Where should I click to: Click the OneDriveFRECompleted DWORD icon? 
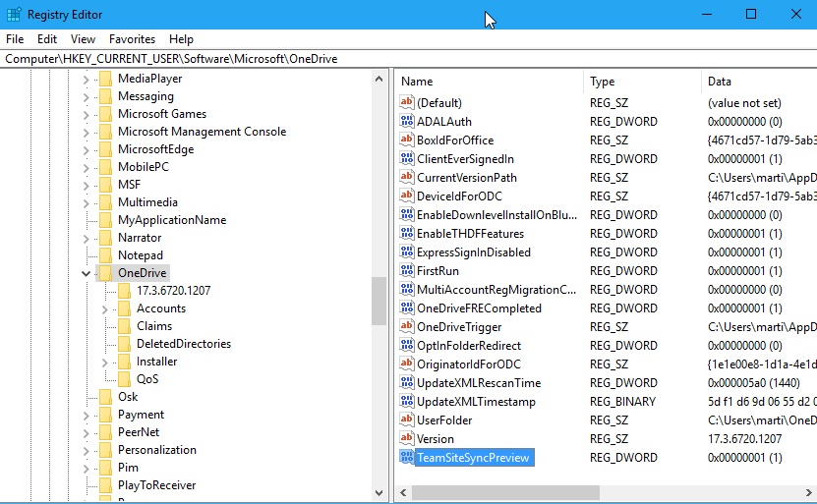pyautogui.click(x=406, y=308)
